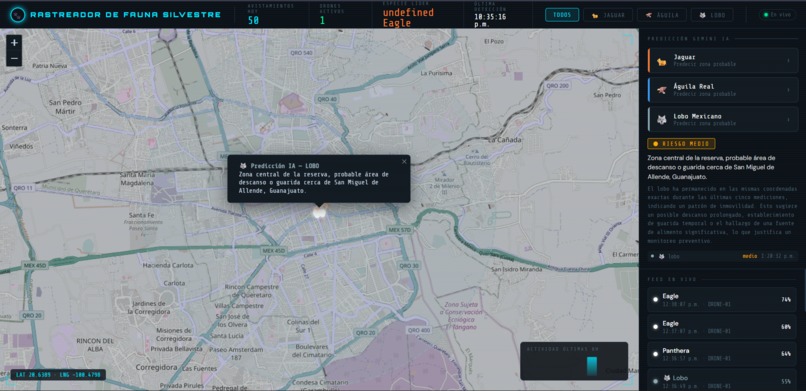Click the 64% confidence value on Panthera

785,354
